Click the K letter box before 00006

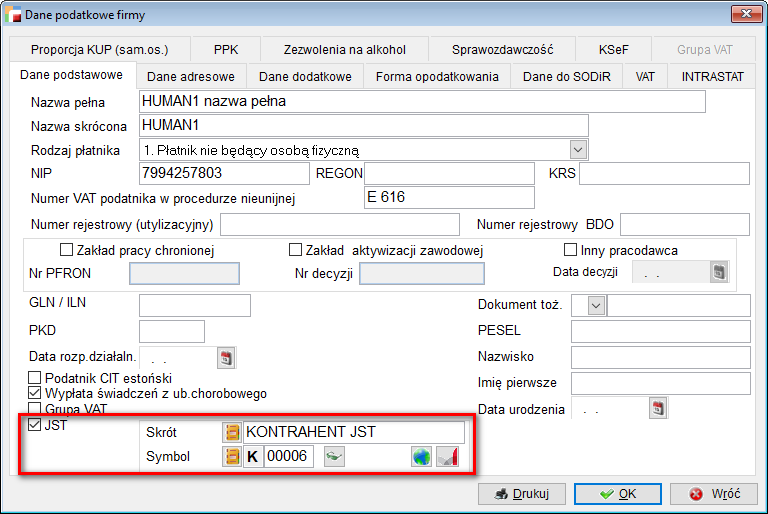point(253,457)
